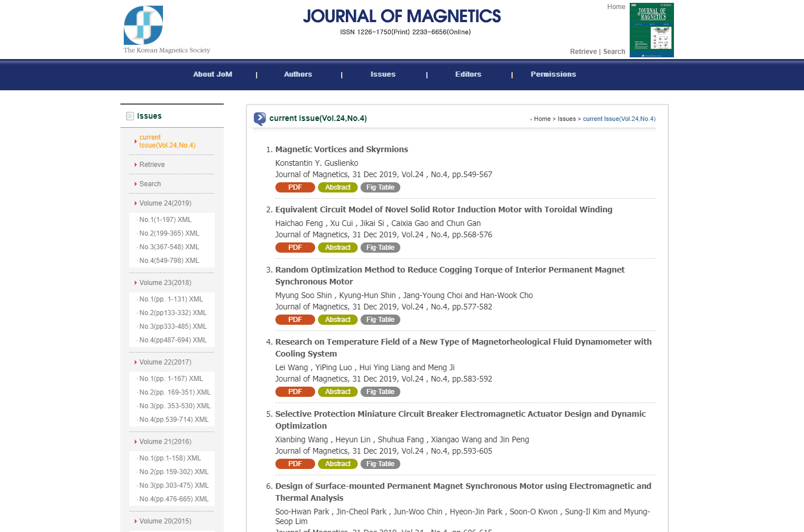The height and width of the screenshot is (532, 804).
Task: Open the Authors menu item
Action: pyautogui.click(x=298, y=74)
